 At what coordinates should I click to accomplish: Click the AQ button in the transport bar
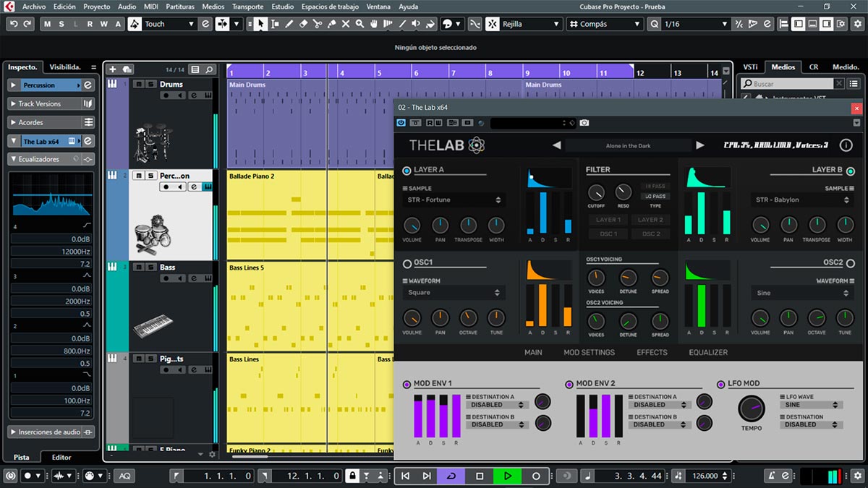125,476
